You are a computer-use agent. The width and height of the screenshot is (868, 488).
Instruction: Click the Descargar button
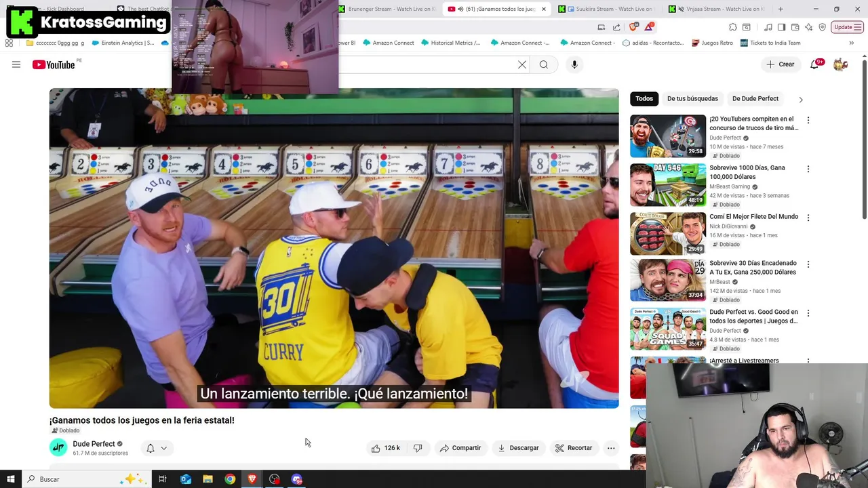click(x=518, y=448)
